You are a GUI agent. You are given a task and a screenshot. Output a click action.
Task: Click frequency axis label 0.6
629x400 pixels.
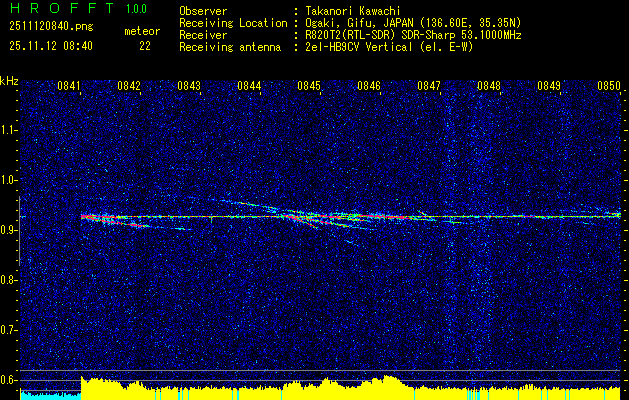point(7,380)
